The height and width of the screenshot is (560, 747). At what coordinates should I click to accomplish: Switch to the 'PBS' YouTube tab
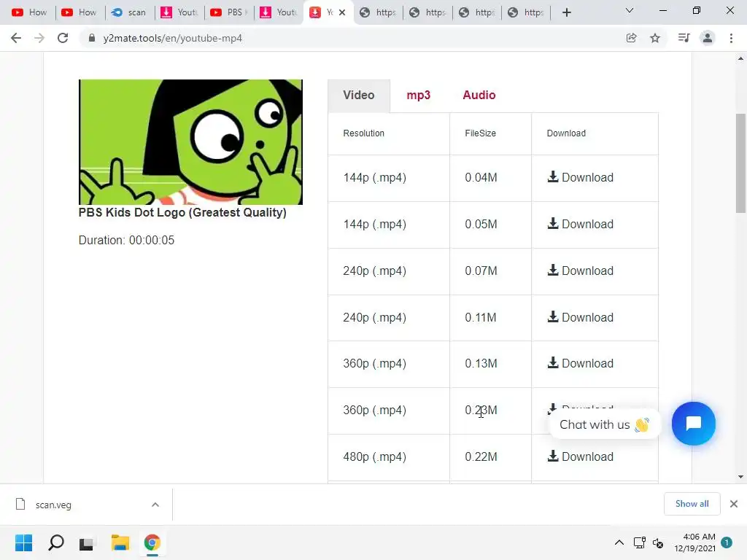coord(228,12)
